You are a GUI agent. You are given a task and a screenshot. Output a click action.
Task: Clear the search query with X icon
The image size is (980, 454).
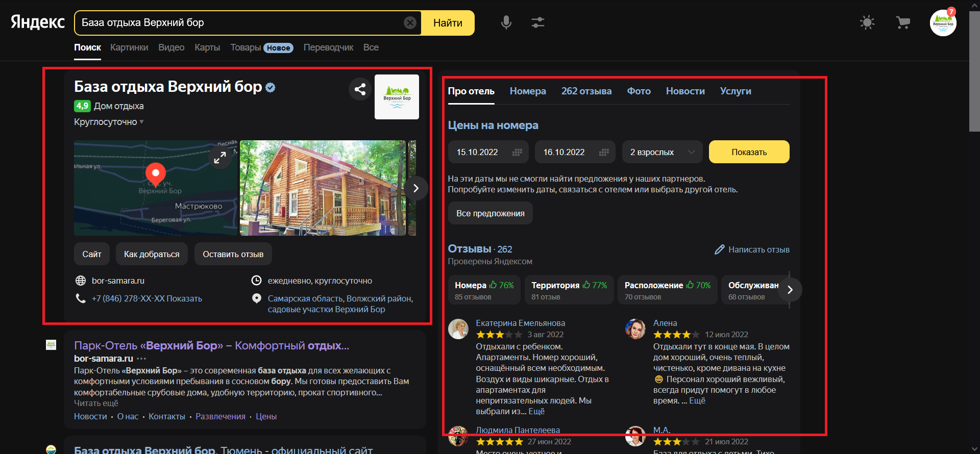410,22
